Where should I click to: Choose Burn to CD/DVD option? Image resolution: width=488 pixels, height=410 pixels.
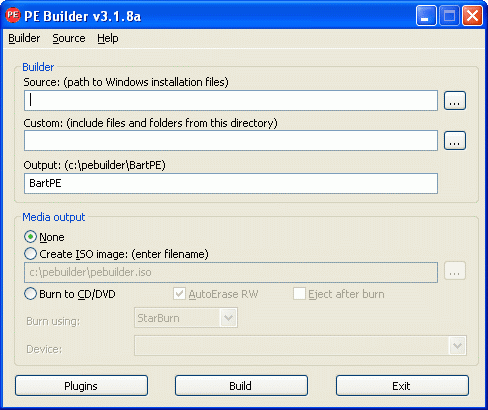[x=30, y=294]
